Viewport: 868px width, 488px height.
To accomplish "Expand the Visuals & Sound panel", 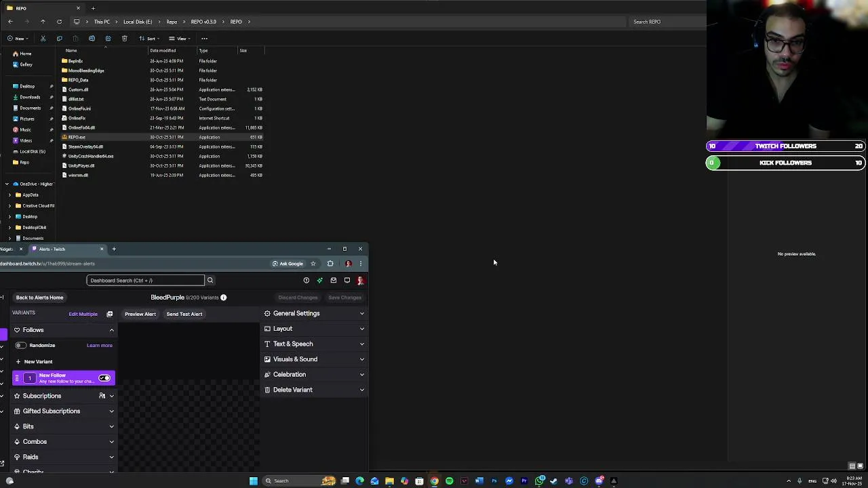I will click(x=315, y=359).
